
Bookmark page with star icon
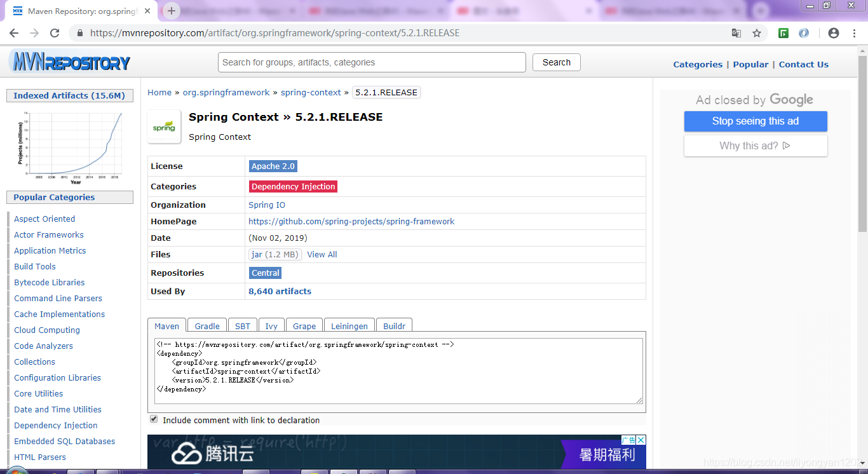(757, 33)
